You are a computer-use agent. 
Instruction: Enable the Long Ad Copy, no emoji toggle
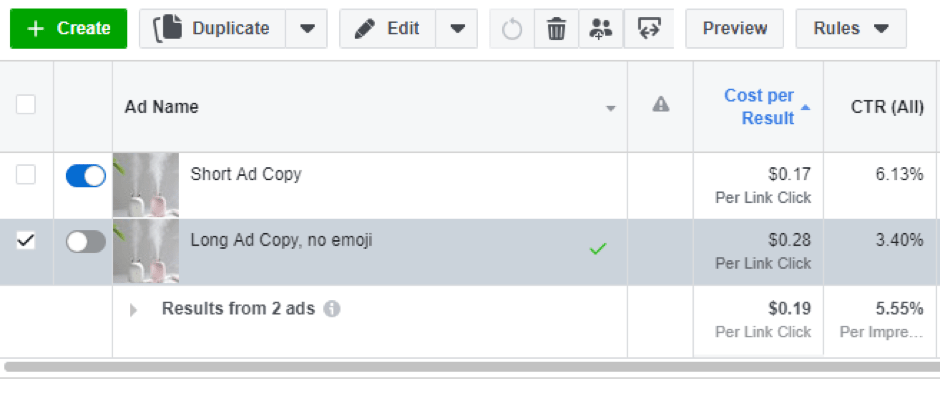click(85, 241)
